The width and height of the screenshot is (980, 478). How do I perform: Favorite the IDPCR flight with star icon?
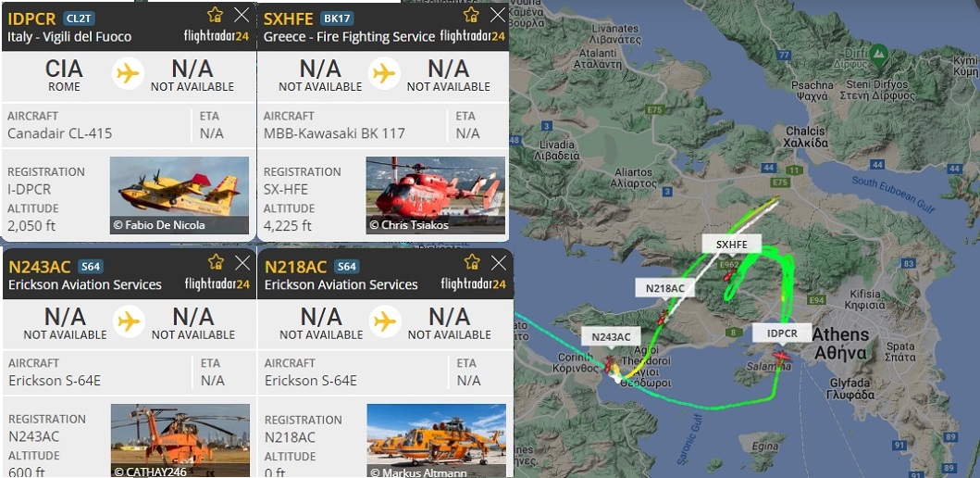pyautogui.click(x=215, y=15)
